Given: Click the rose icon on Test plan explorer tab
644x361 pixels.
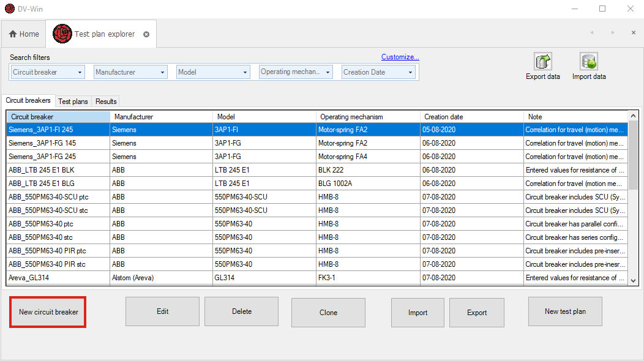Looking at the screenshot, I should coord(62,34).
